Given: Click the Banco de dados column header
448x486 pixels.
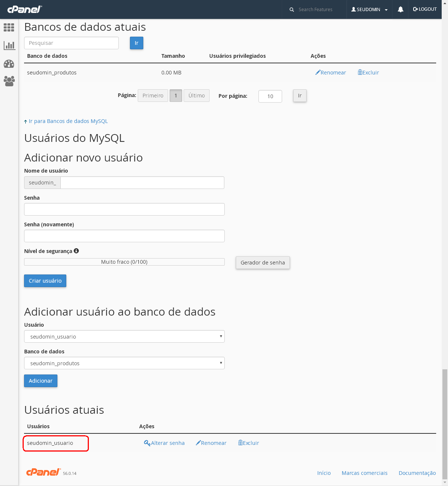Looking at the screenshot, I should 47,56.
